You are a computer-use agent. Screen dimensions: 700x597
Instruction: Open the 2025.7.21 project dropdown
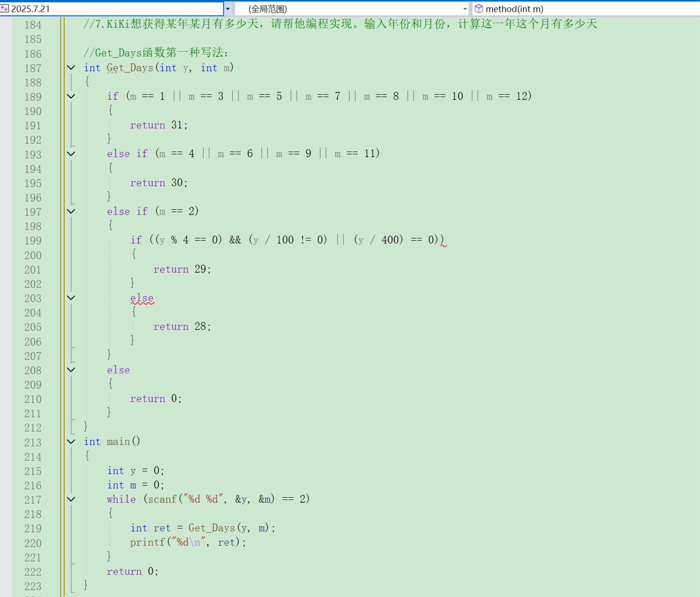[x=228, y=9]
